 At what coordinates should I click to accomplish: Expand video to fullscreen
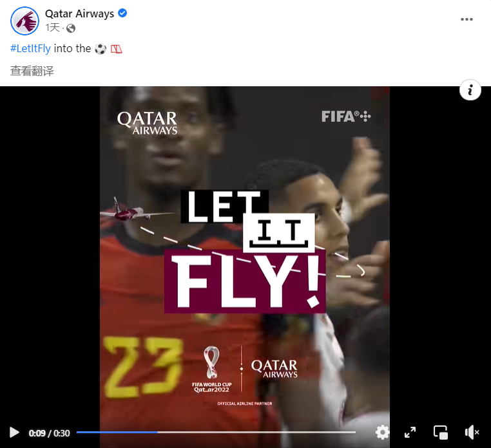tap(410, 433)
